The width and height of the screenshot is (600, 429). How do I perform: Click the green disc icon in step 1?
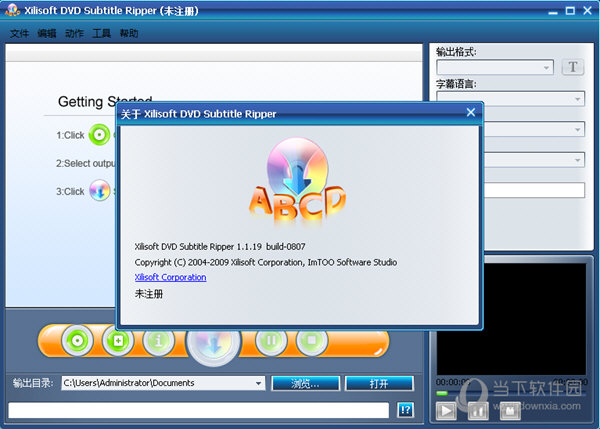(x=99, y=135)
